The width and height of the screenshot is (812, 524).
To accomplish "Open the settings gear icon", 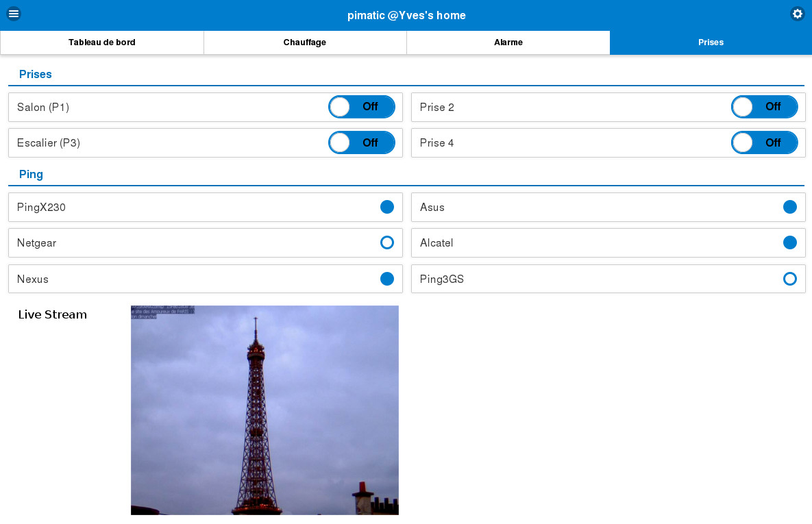I will [x=797, y=14].
